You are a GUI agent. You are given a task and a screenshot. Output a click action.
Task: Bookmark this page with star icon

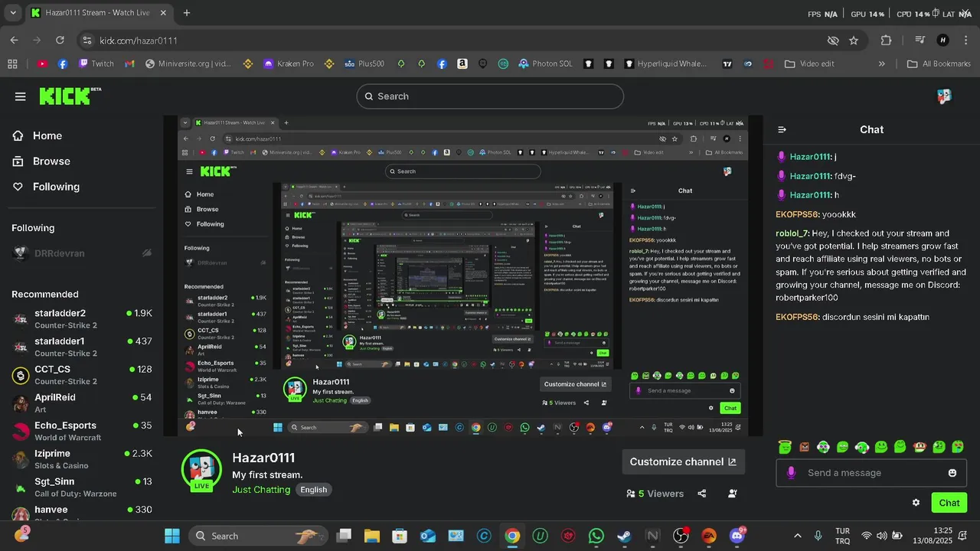854,41
